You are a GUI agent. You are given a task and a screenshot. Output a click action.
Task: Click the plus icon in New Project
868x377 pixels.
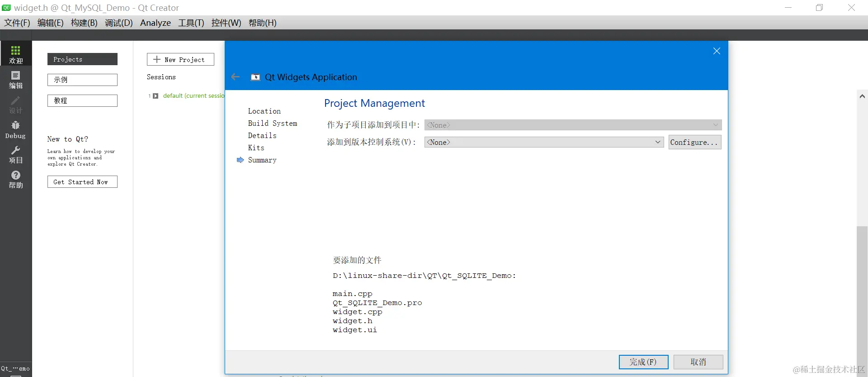157,59
